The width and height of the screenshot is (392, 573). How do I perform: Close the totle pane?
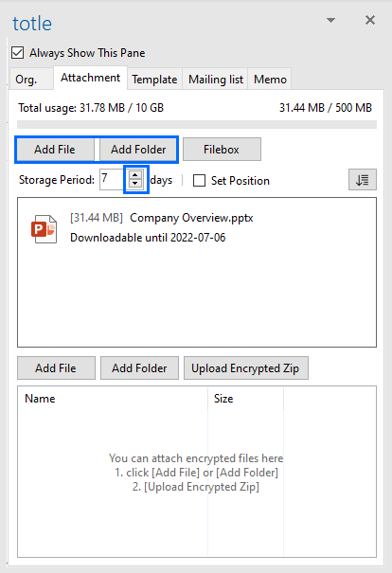pyautogui.click(x=370, y=20)
